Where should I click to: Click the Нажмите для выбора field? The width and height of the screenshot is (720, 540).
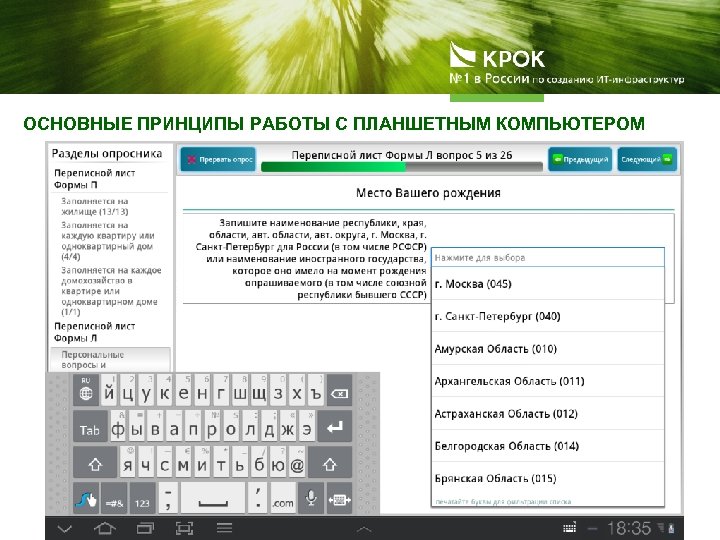click(547, 258)
